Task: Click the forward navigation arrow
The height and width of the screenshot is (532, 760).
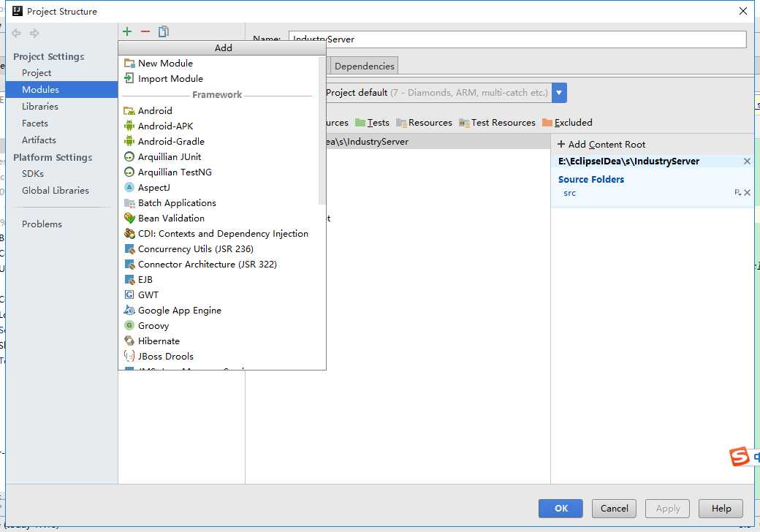Action: [x=34, y=33]
